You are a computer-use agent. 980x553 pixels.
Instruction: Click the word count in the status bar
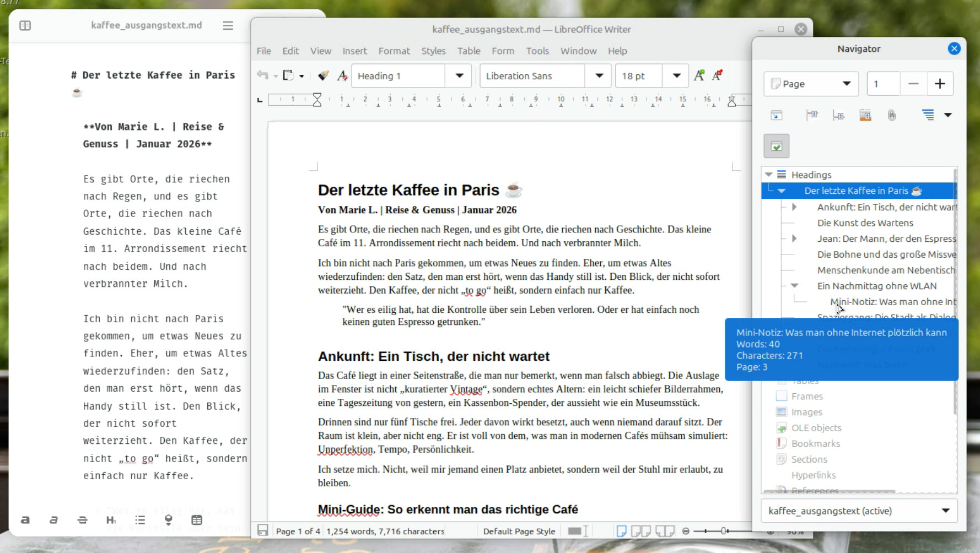[385, 531]
